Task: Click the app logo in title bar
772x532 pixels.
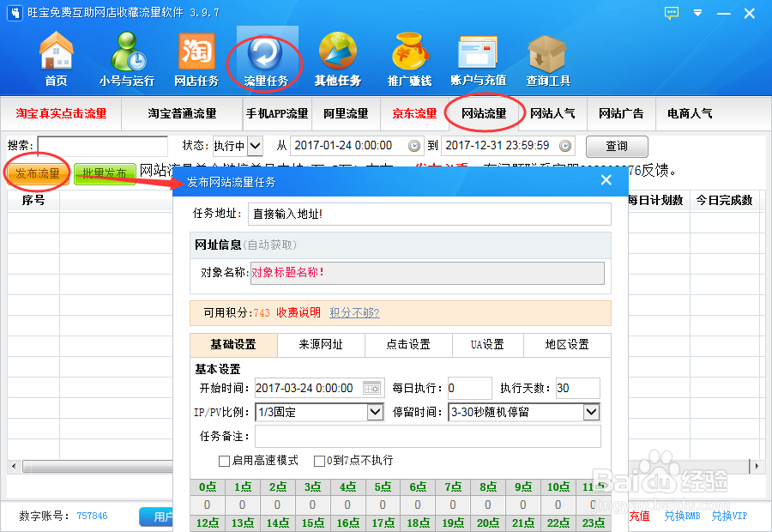Action: click(15, 13)
